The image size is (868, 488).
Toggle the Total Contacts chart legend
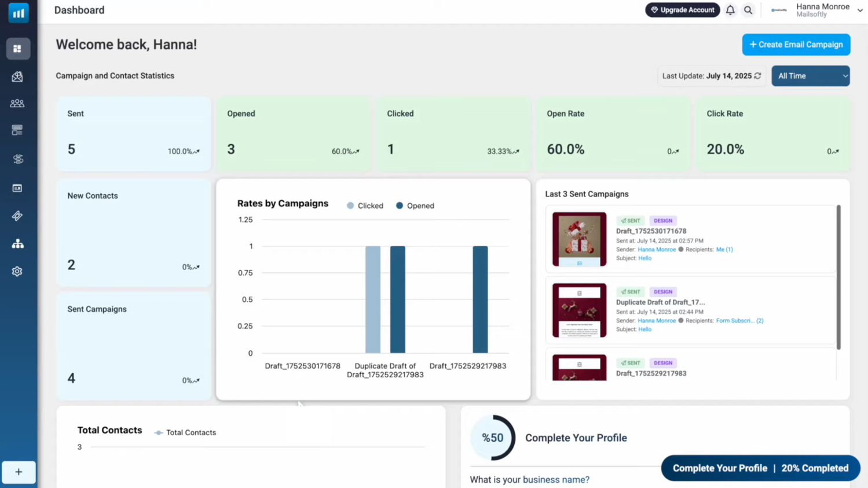[x=185, y=432]
